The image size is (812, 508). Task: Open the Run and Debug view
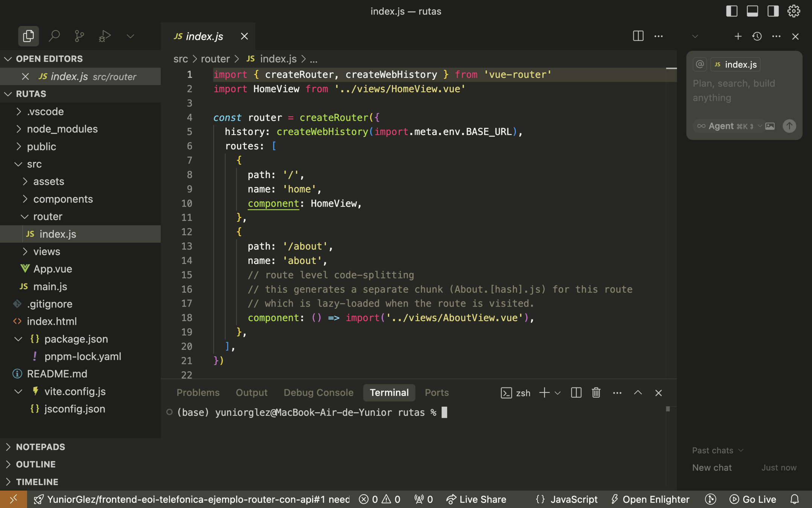105,36
